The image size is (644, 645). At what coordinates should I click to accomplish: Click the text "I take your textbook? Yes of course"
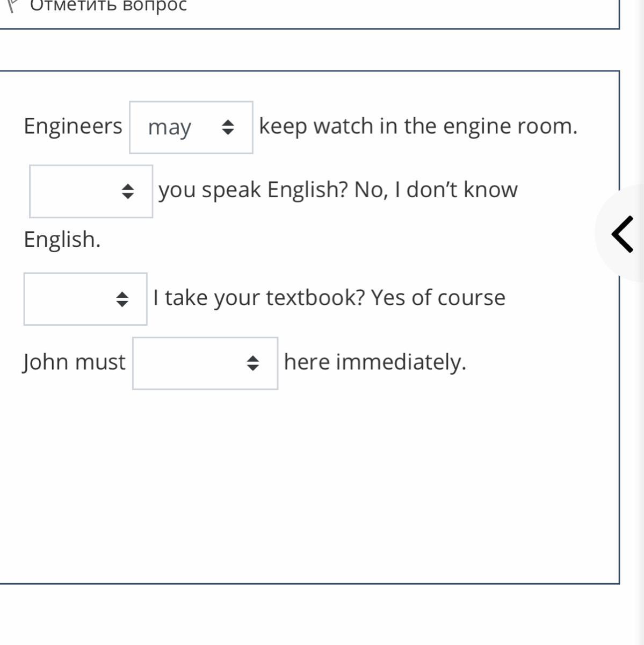point(329,298)
